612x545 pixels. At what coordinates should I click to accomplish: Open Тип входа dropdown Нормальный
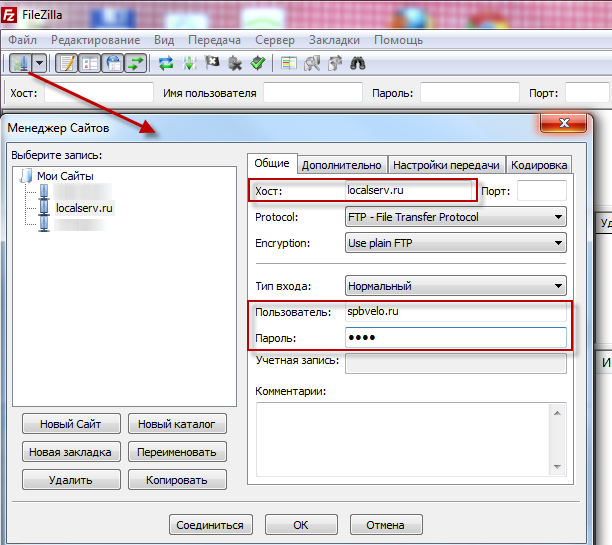pyautogui.click(x=455, y=286)
